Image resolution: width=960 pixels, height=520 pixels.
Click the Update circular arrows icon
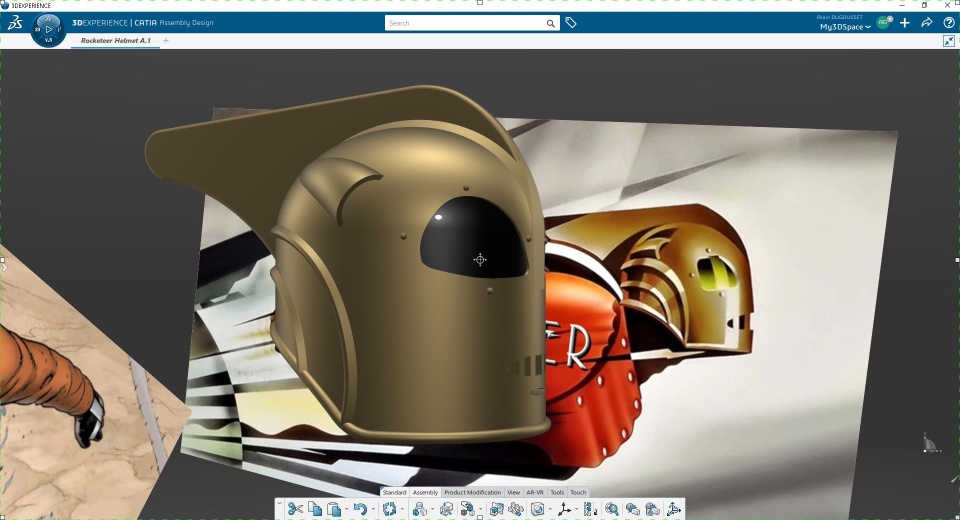point(389,509)
